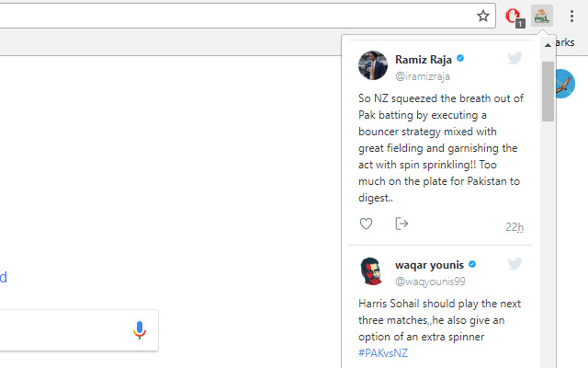Image resolution: width=588 pixels, height=368 pixels.
Task: Click the scroll-up arrow of the popup
Action: click(x=548, y=43)
